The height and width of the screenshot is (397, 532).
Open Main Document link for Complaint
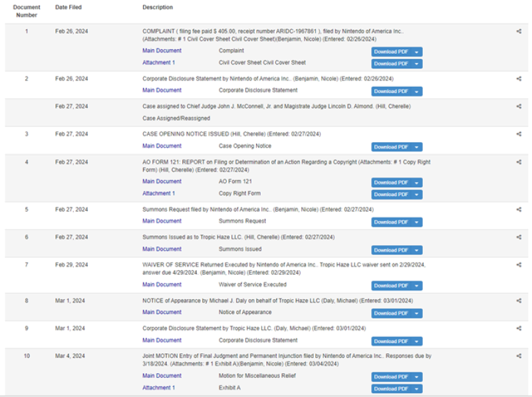pyautogui.click(x=162, y=51)
